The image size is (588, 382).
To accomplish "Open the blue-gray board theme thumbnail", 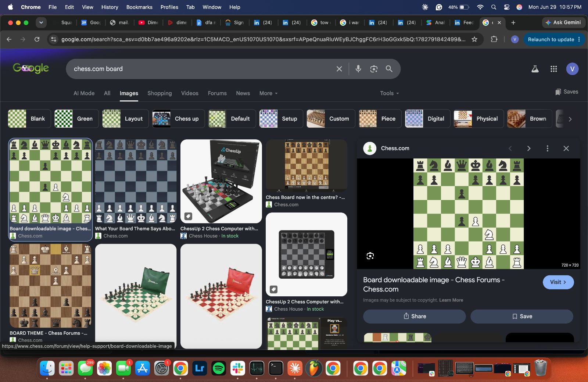I will coord(136,181).
